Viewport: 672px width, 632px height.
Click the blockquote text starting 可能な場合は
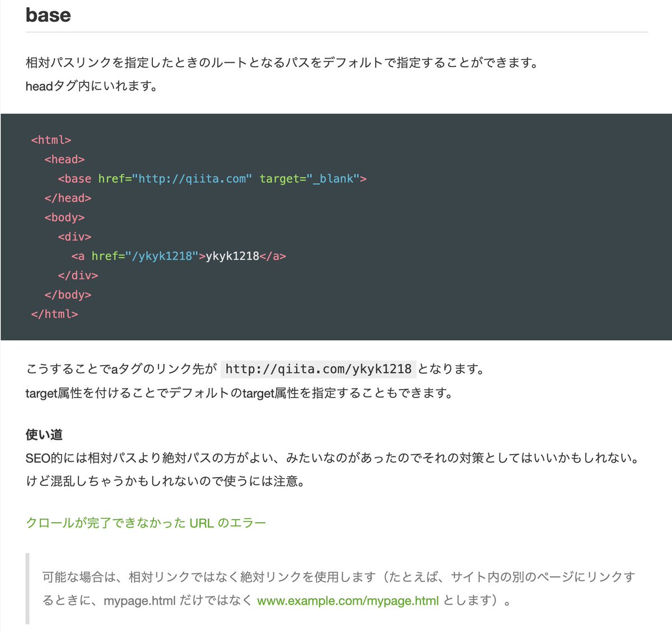point(339,588)
